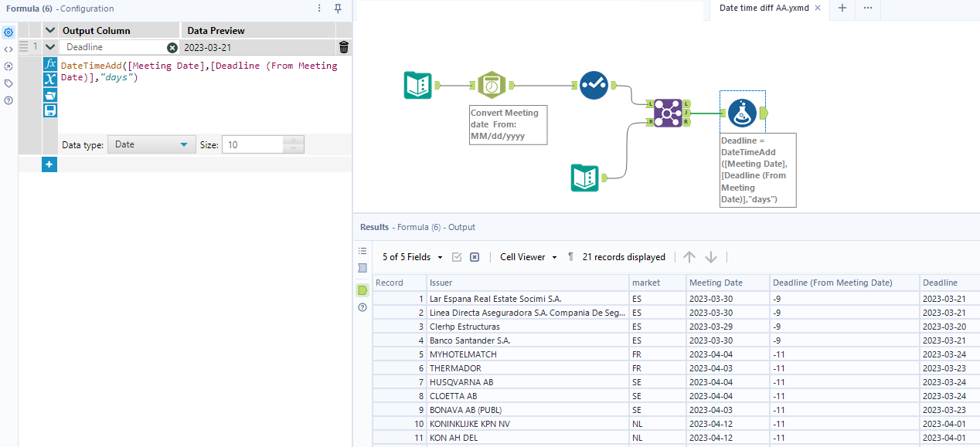980x447 pixels.
Task: Open the functions list with the fx icon
Action: (50, 64)
